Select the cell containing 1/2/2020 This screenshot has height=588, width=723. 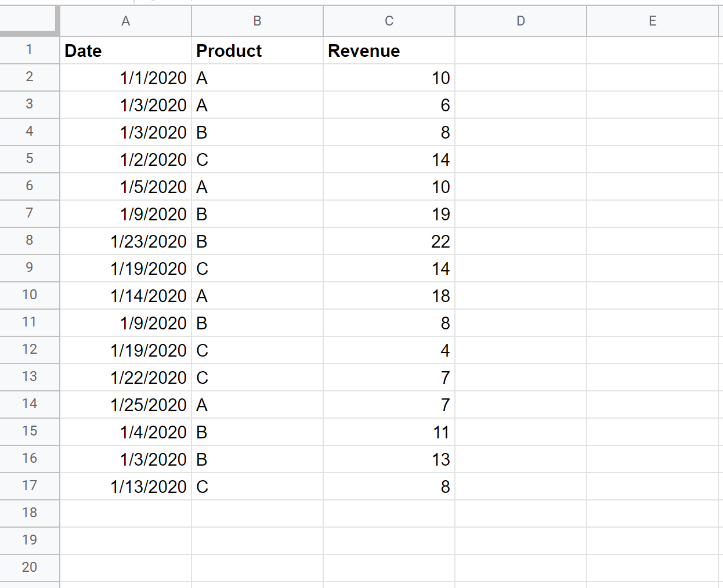(x=125, y=159)
